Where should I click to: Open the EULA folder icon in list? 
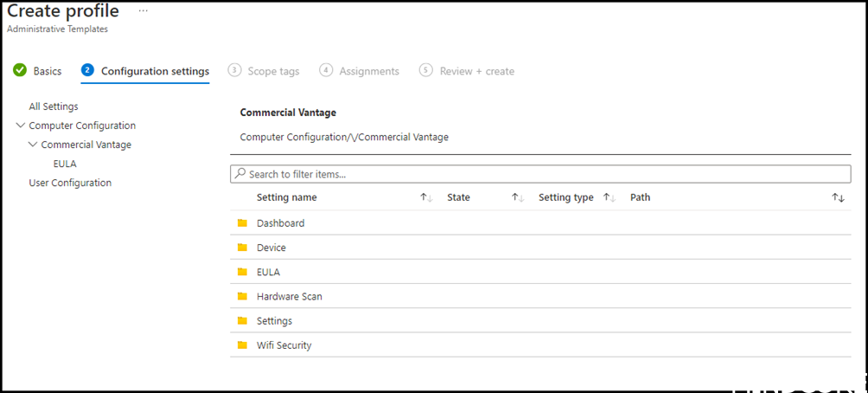pos(242,272)
